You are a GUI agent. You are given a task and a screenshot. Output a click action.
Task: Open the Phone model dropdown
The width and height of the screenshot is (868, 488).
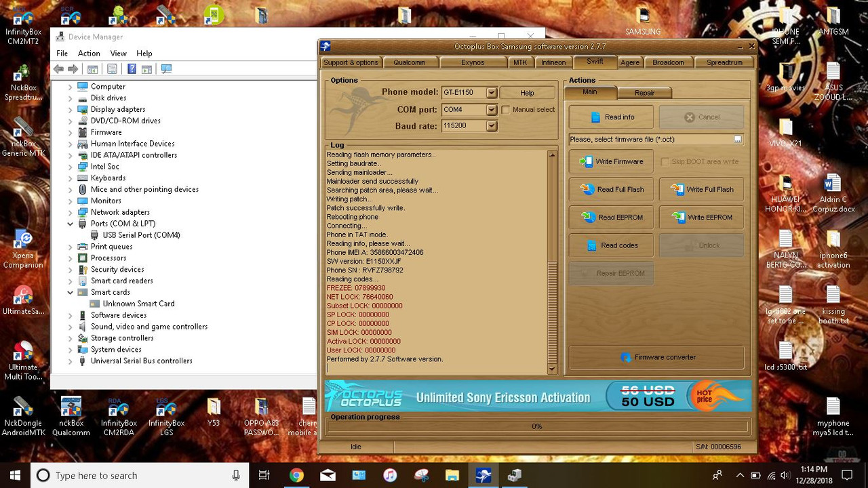(x=492, y=93)
